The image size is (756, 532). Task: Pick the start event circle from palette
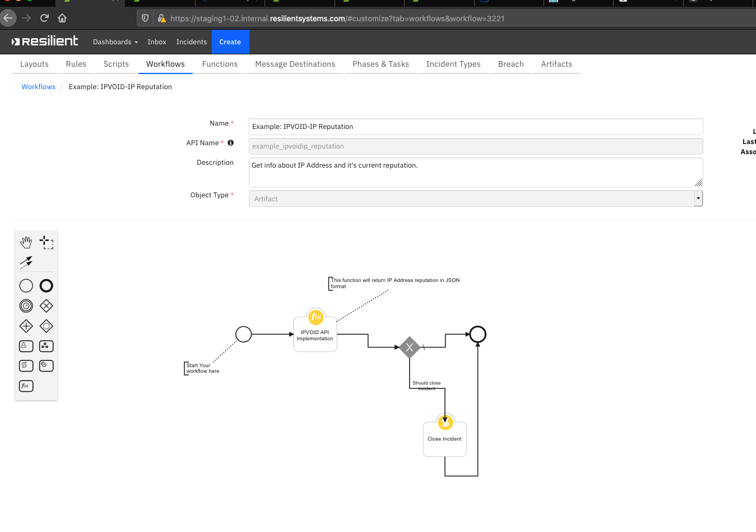click(x=26, y=286)
